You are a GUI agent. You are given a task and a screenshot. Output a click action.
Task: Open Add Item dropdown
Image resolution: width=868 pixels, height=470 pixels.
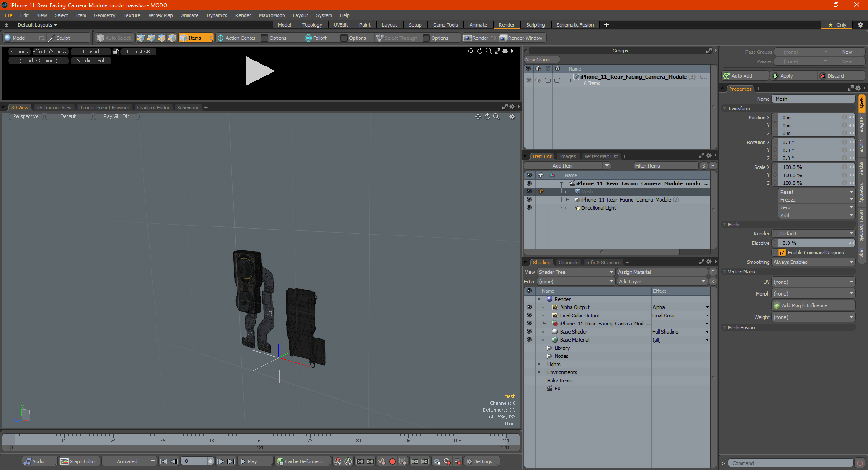[568, 166]
